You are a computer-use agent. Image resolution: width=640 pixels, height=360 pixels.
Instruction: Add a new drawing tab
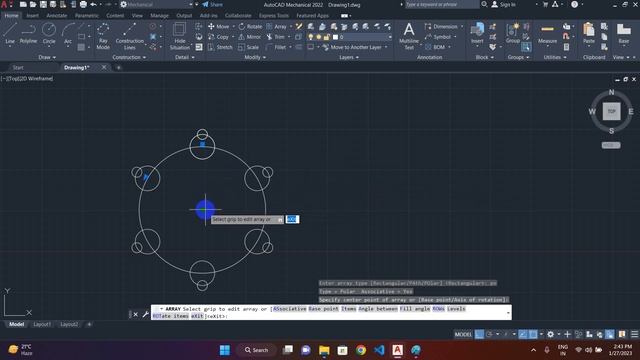[118, 67]
